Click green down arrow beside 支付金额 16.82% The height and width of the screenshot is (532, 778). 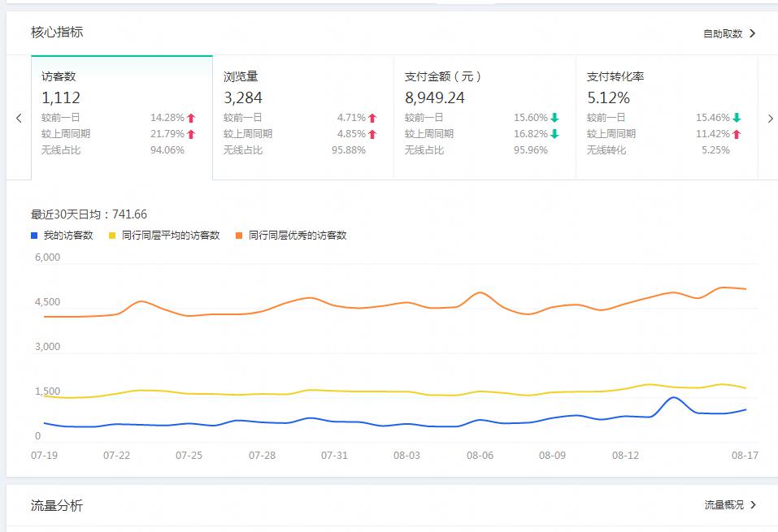(x=554, y=134)
